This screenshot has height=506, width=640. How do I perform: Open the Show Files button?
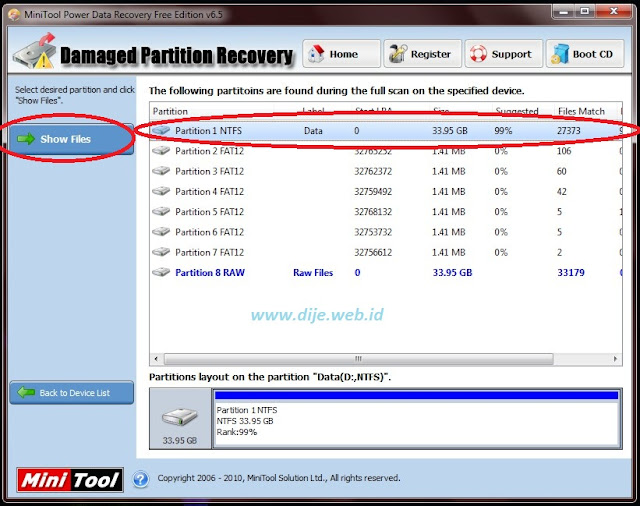pos(71,139)
